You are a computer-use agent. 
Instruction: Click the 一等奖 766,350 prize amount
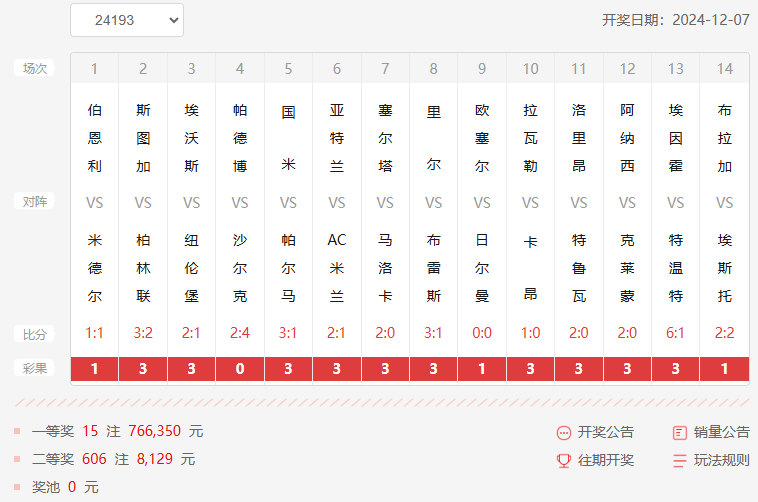[155, 431]
